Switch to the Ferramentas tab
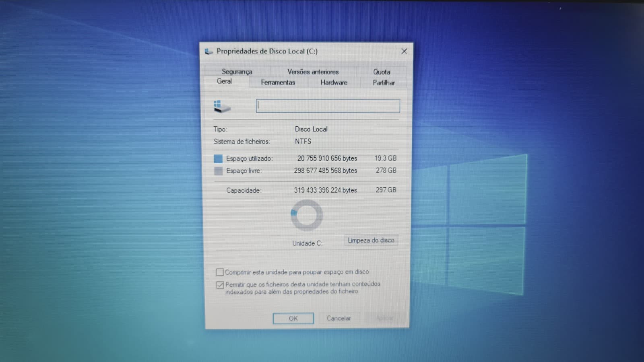 tap(278, 82)
